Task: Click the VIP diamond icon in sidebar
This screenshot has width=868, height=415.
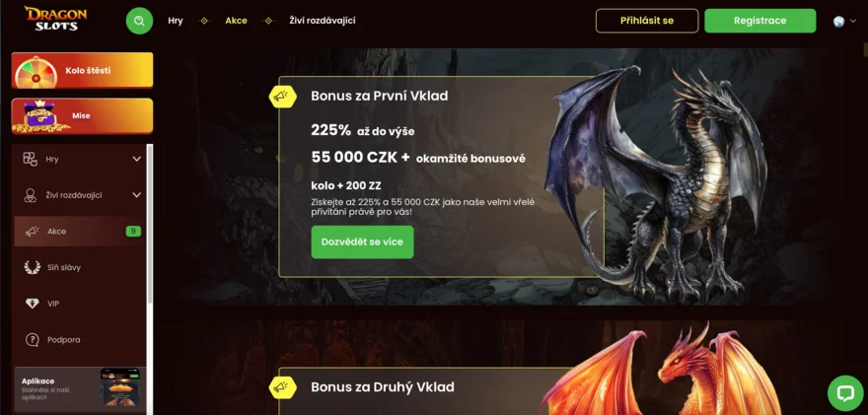Action: (33, 304)
